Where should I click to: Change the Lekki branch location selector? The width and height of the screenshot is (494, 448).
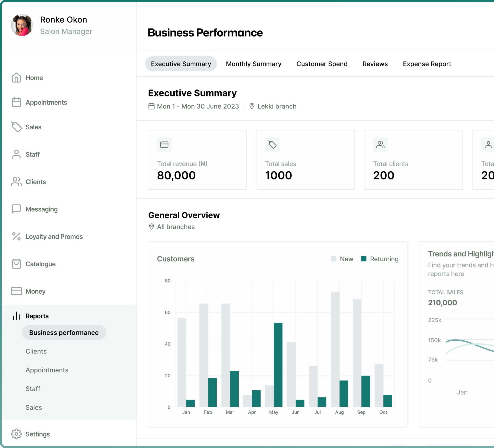[x=276, y=106]
